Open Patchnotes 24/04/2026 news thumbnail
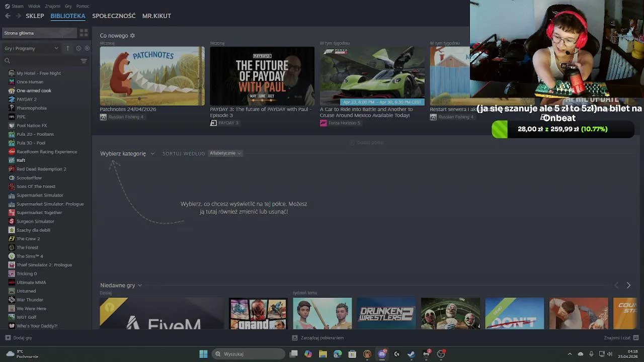Viewport: 644px width, 362px height. coord(152,76)
